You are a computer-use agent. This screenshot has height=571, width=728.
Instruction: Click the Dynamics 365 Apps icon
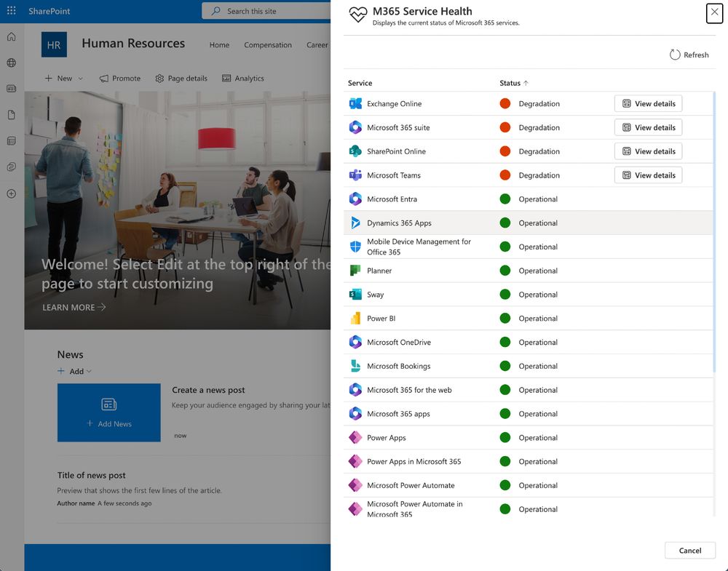355,223
